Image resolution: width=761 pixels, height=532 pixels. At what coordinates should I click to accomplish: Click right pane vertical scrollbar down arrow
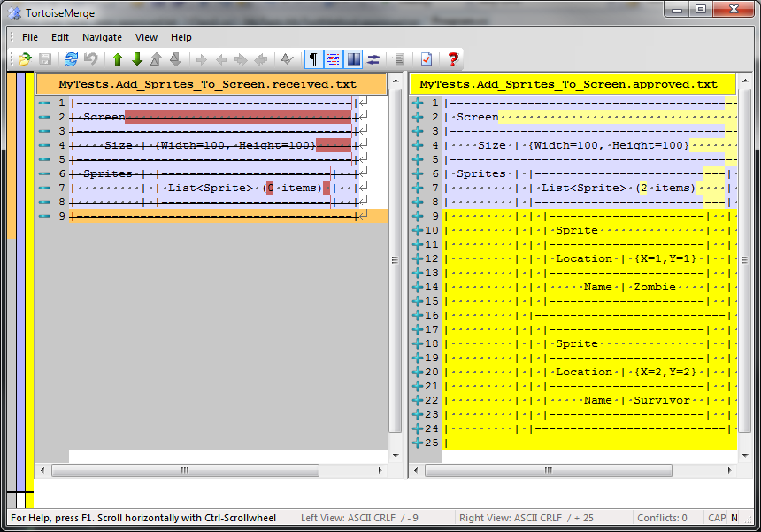click(745, 455)
